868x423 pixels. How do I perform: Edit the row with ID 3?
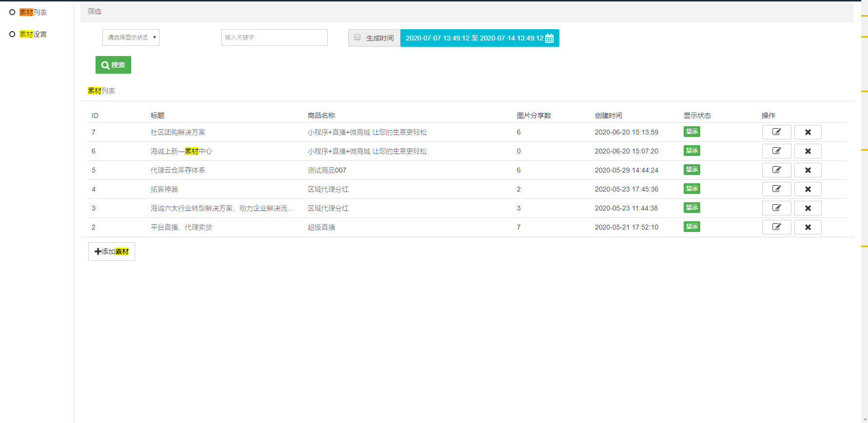776,208
